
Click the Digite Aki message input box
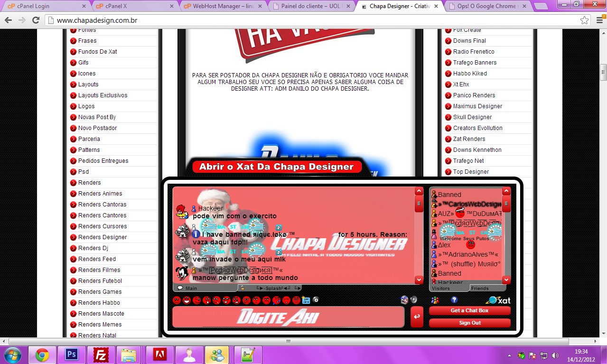coord(289,317)
